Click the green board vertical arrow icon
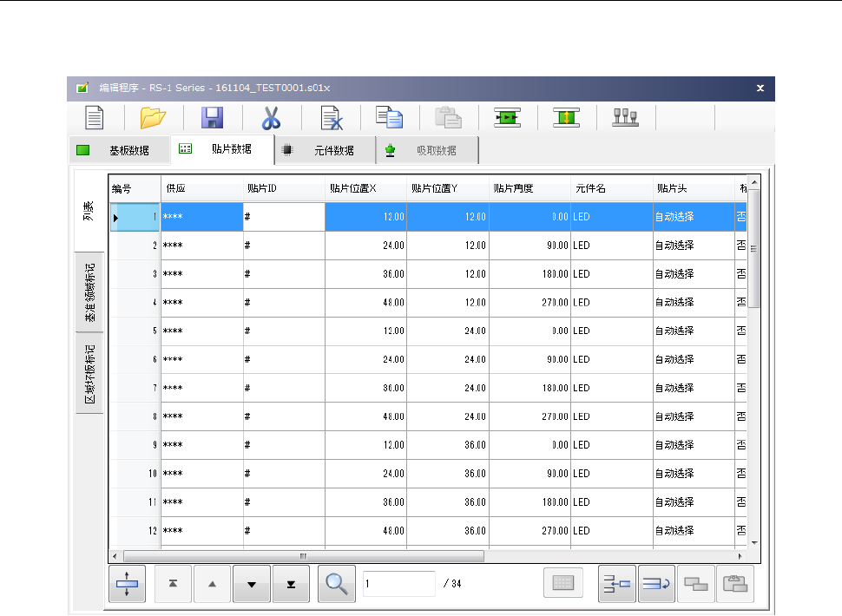The image size is (842, 616). pyautogui.click(x=566, y=118)
